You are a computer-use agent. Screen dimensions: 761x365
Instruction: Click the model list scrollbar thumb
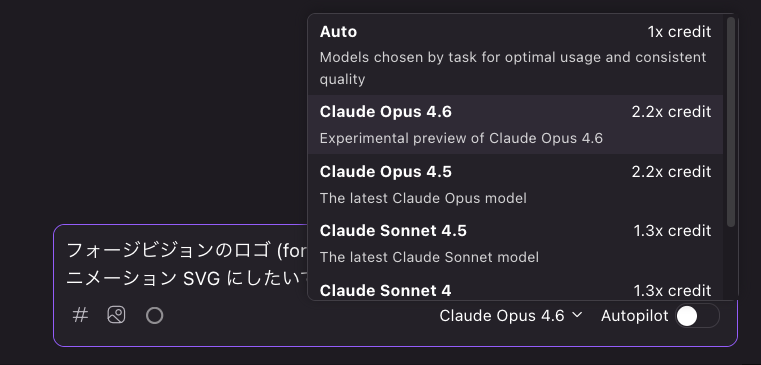tap(731, 122)
